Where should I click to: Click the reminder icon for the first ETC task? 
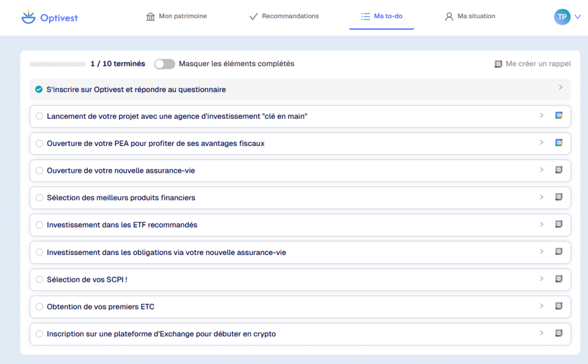(x=559, y=306)
